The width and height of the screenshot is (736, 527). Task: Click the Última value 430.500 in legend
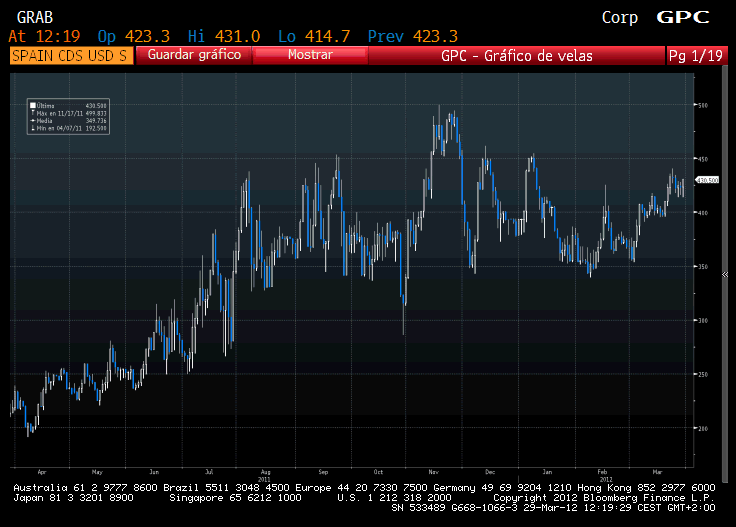point(96,106)
